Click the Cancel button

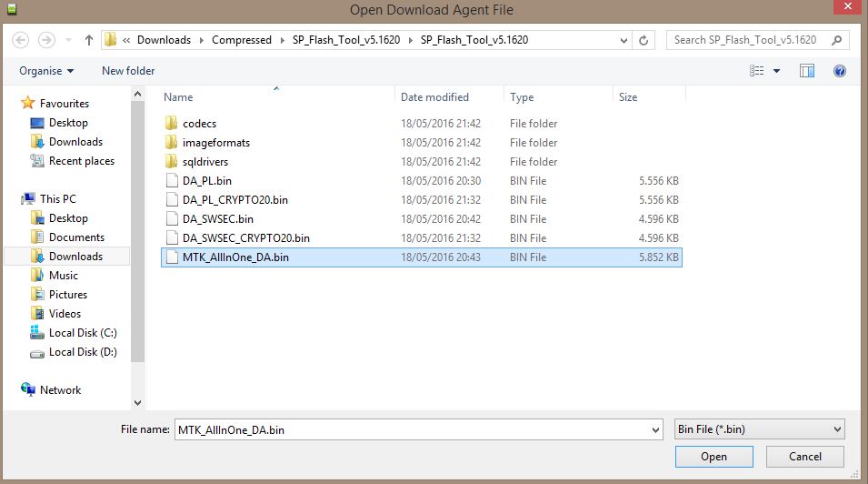805,457
